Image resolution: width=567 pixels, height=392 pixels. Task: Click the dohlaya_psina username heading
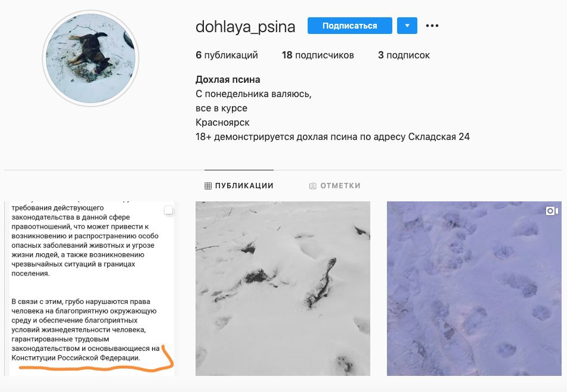(x=246, y=26)
